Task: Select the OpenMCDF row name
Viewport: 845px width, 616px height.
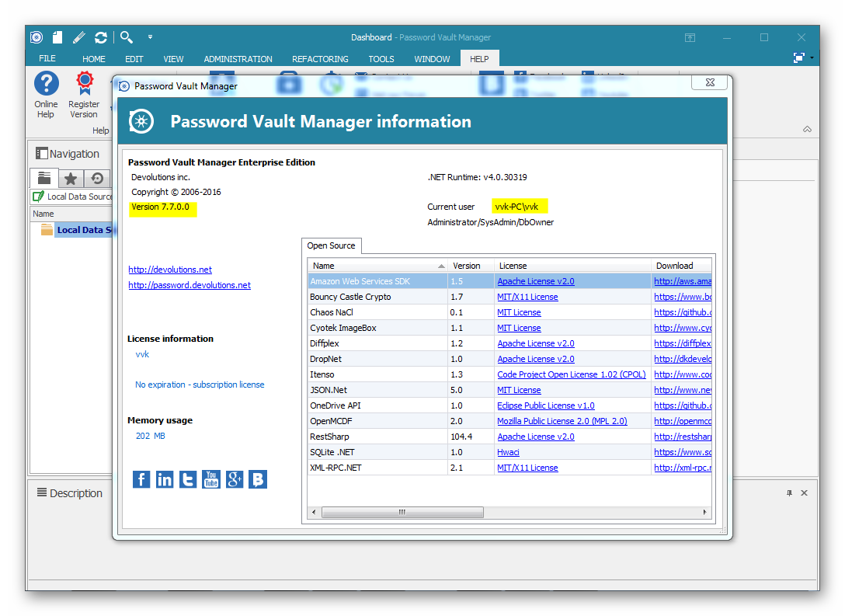Action: (329, 422)
